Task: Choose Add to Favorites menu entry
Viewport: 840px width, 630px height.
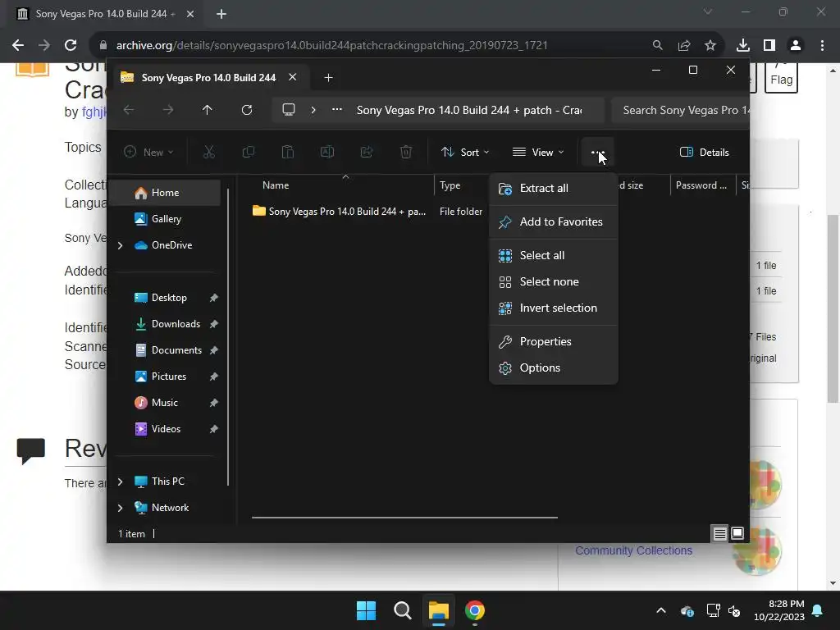Action: [x=554, y=221]
